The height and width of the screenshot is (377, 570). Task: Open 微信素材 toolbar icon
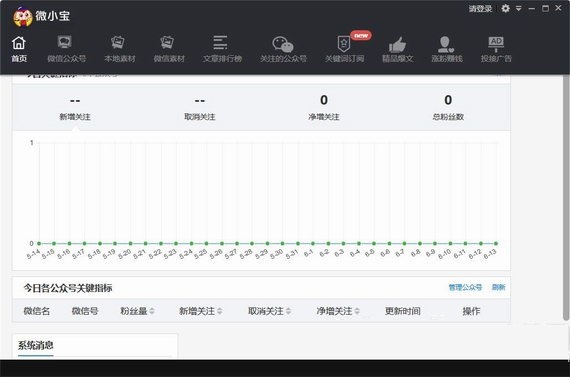tap(167, 43)
